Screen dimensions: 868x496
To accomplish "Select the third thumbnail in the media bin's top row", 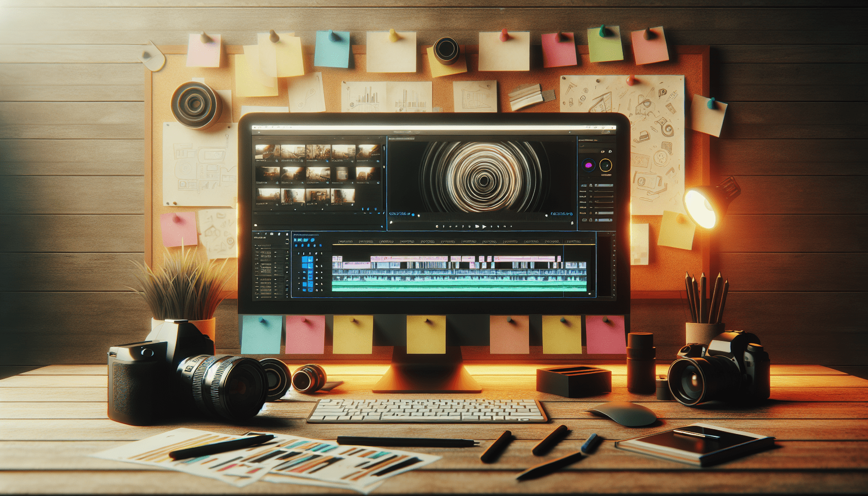I will click(318, 152).
